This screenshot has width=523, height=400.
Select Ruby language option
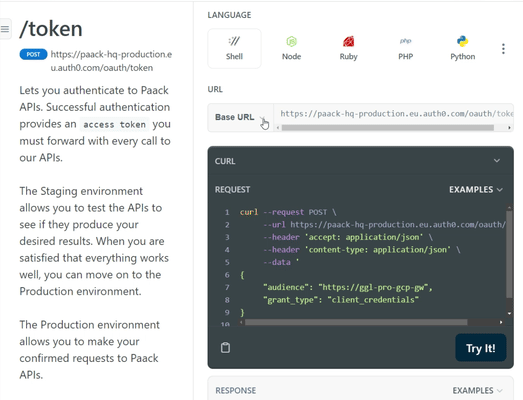coord(349,49)
